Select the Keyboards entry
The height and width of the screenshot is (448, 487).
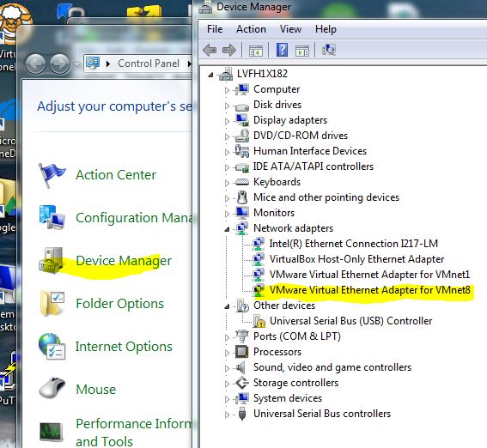pyautogui.click(x=277, y=182)
